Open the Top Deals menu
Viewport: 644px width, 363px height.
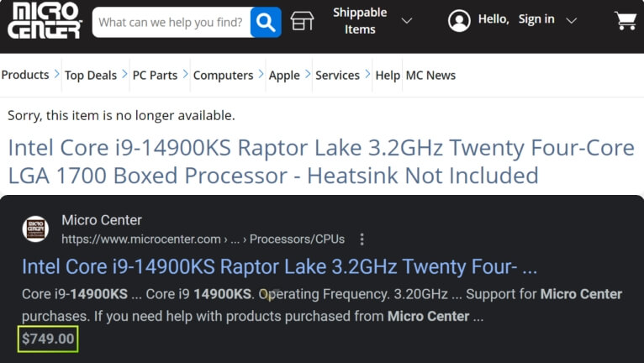click(91, 76)
